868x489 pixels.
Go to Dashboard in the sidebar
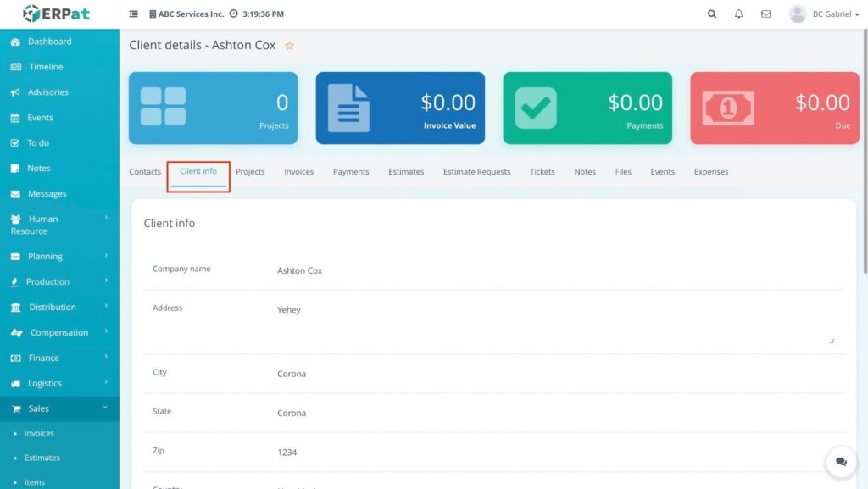tap(49, 42)
